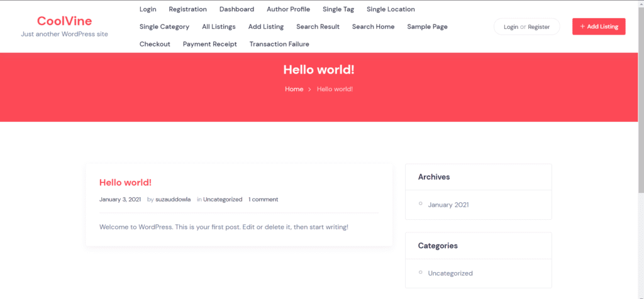Click author name suzauddowla
Image resolution: width=644 pixels, height=299 pixels.
pos(173,199)
